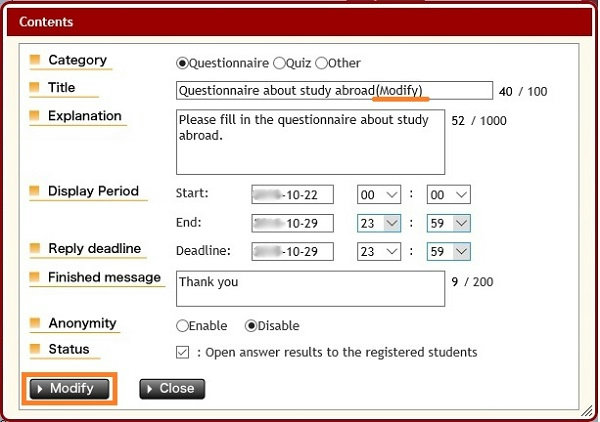This screenshot has height=422, width=600.
Task: Open the Start hour dropdown
Action: click(x=379, y=194)
